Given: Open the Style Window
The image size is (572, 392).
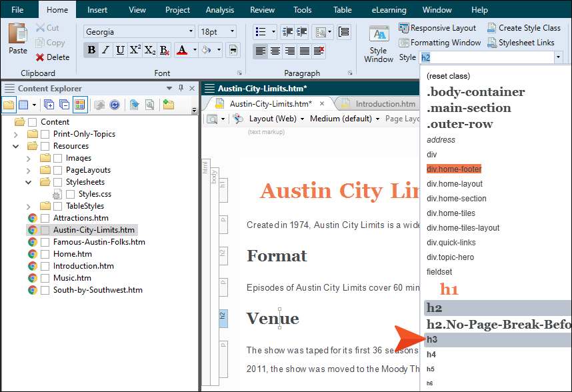Looking at the screenshot, I should coord(379,44).
